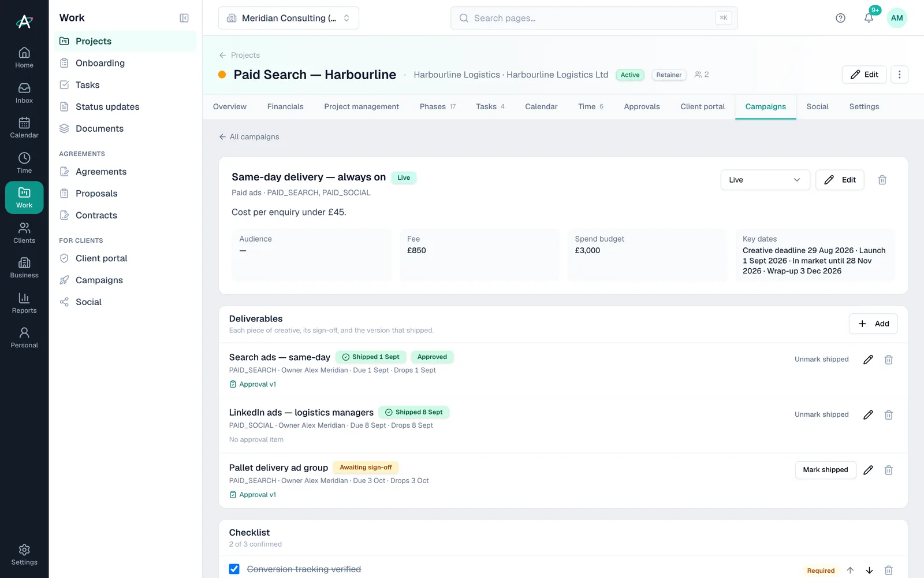The width and height of the screenshot is (924, 578).
Task: Select Onboarding in the Work sidebar
Action: [x=125, y=63]
